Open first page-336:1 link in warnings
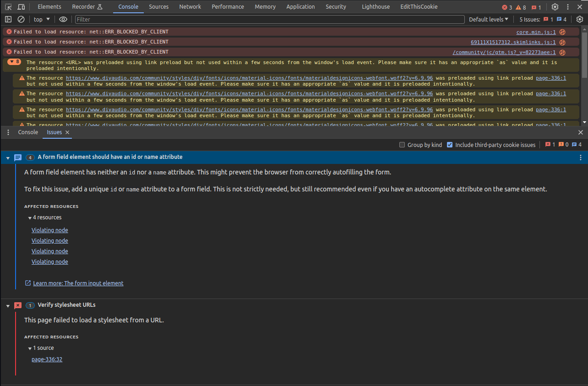 click(551, 78)
